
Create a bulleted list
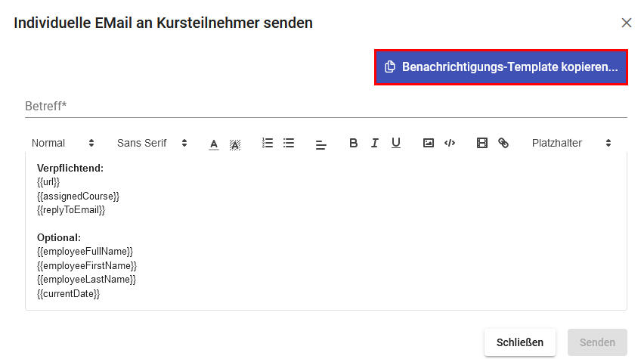tap(289, 143)
